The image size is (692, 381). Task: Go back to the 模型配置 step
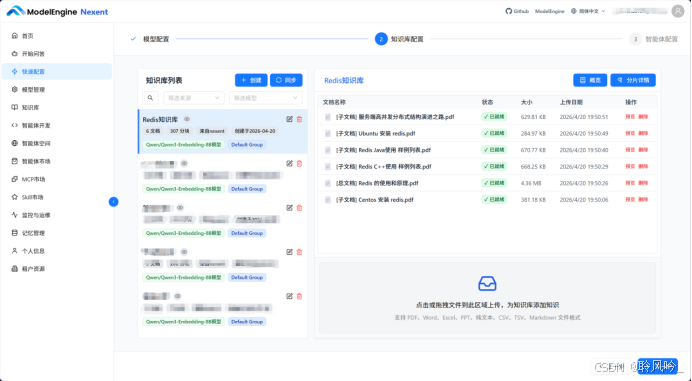point(150,39)
